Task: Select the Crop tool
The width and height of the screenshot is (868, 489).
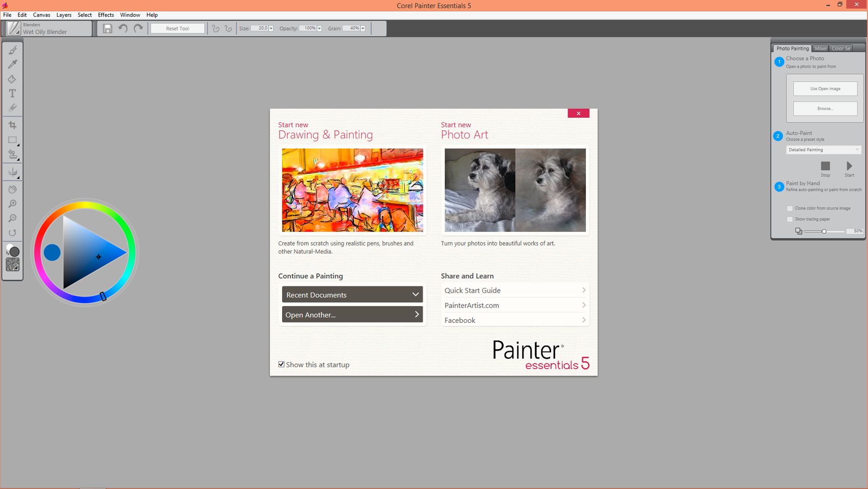Action: (13, 125)
